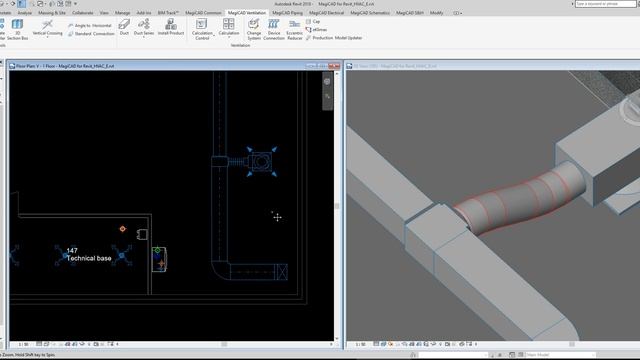
Task: Select the air terminal device on duct
Action: 262,162
